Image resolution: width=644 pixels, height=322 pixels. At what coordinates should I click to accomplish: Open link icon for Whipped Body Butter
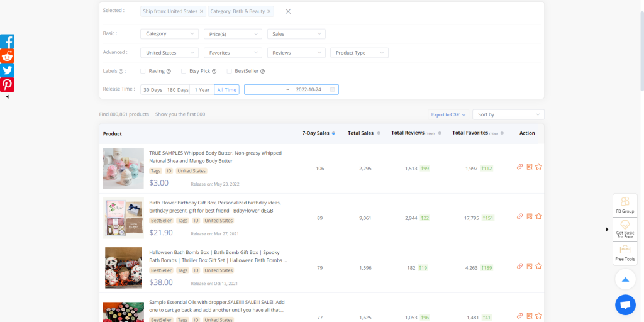(x=519, y=167)
